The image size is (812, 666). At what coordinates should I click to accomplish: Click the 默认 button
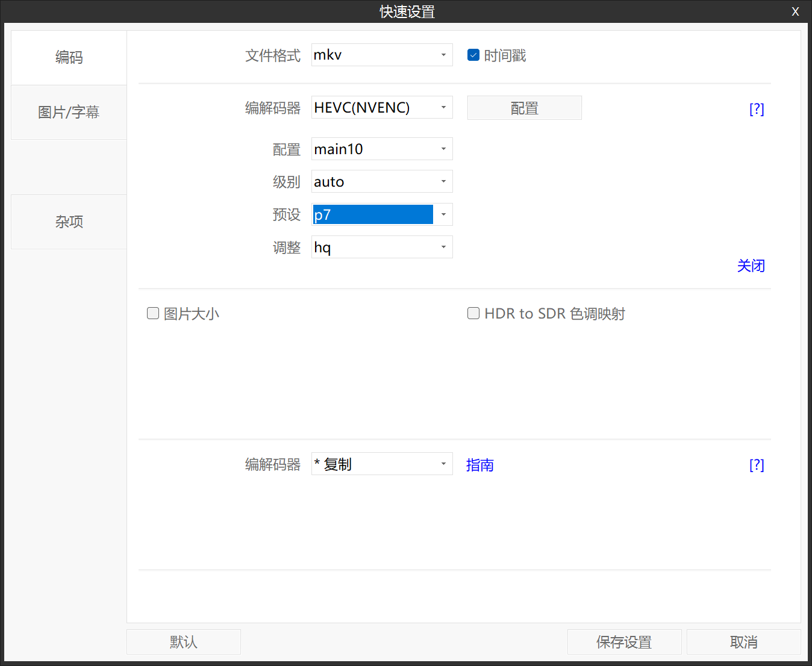(184, 642)
